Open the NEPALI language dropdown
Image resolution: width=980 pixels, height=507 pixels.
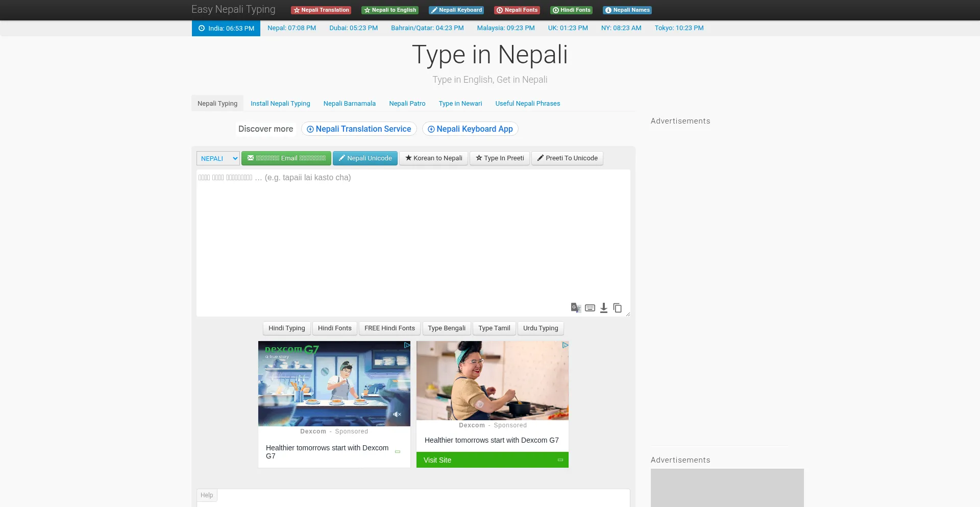[218, 158]
